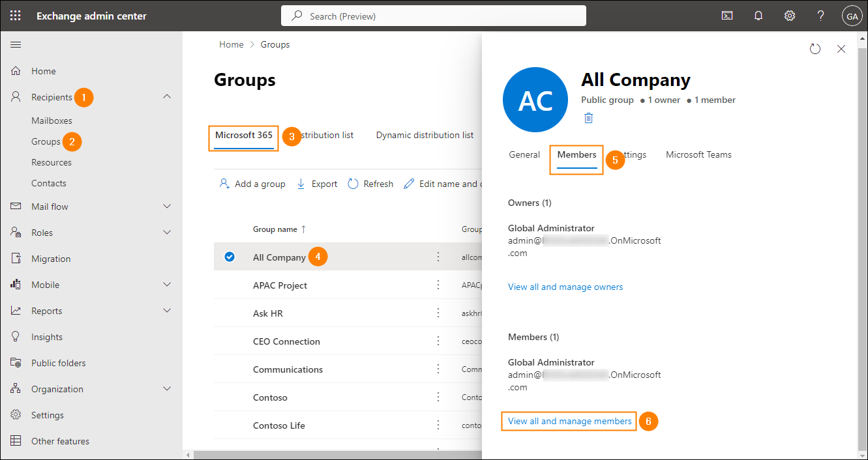868x460 pixels.
Task: Open the app launcher waffle icon
Action: point(16,16)
